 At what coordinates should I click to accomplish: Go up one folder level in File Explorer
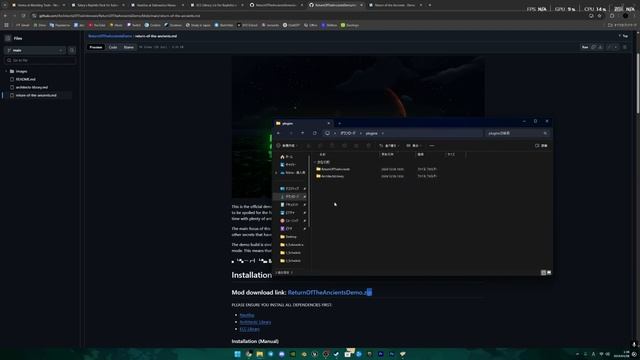(302, 133)
